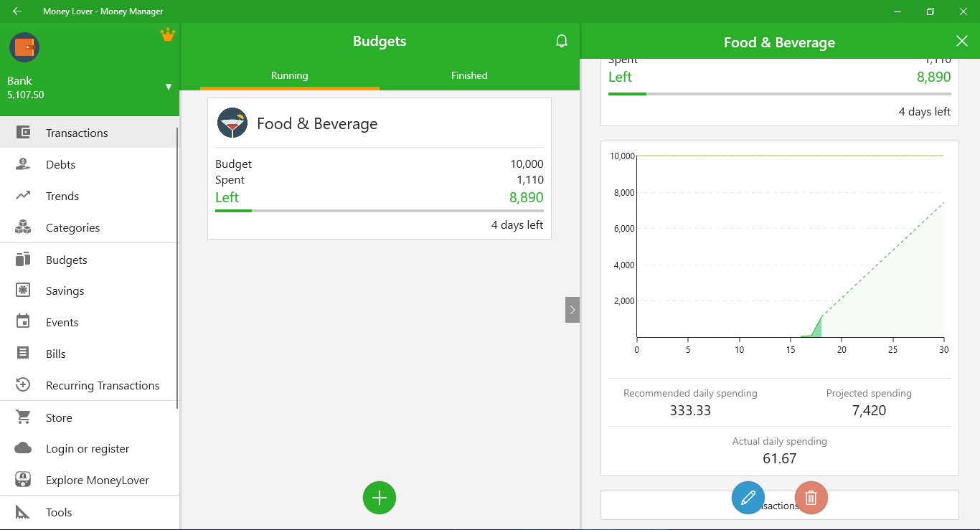Collapse the budget detail panel chevron
980x530 pixels.
(572, 309)
